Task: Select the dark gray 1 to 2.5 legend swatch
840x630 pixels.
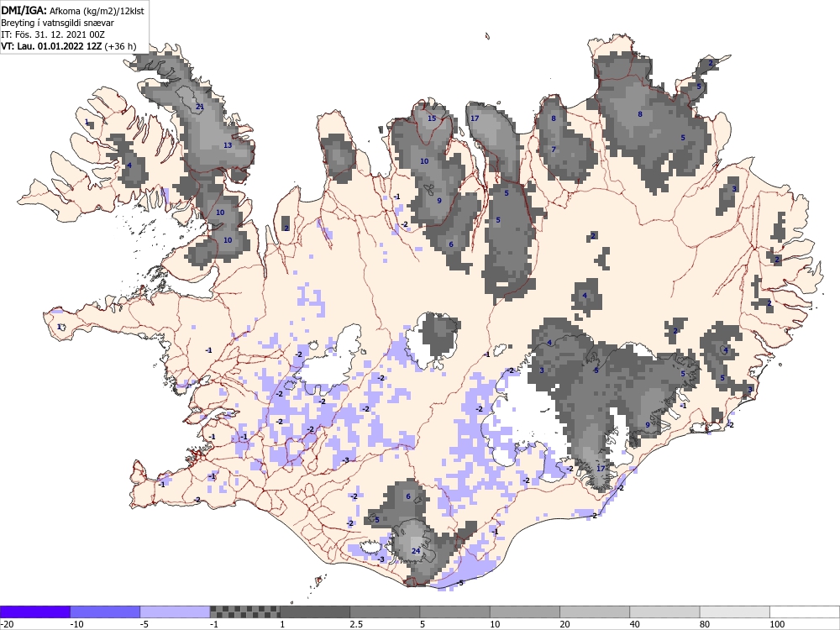Action: point(315,612)
